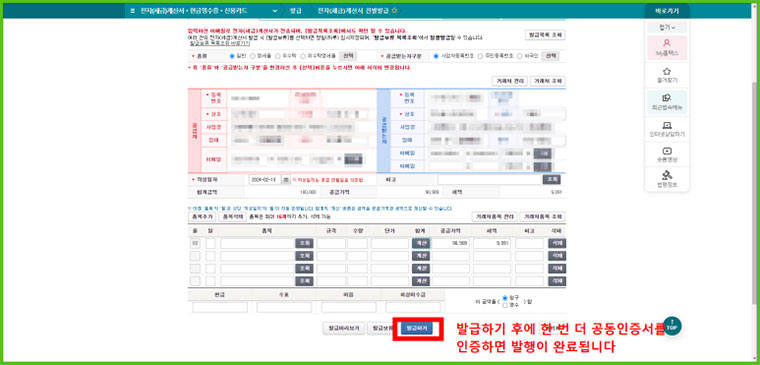Open 거래처품목 조회

(542, 217)
